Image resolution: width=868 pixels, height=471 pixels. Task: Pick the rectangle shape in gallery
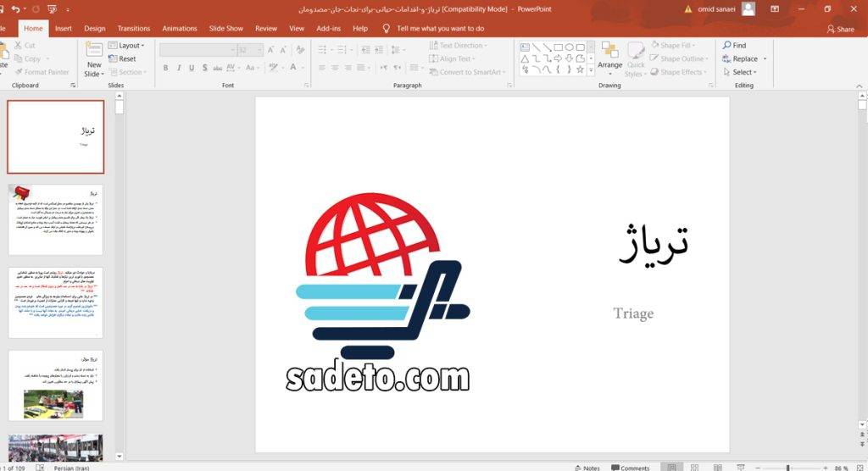click(x=558, y=47)
